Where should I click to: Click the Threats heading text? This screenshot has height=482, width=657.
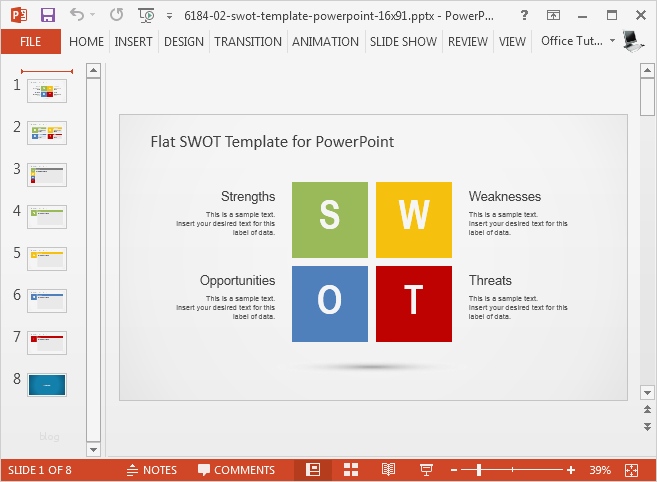(x=490, y=280)
